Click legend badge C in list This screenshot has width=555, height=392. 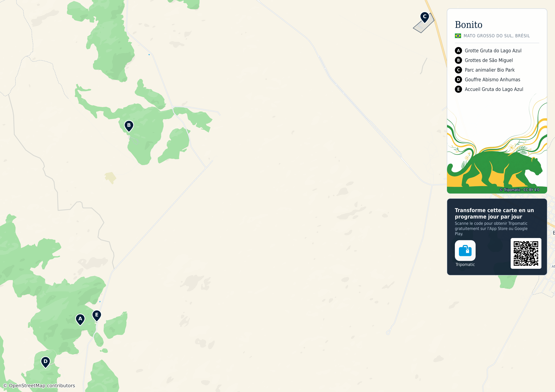click(x=458, y=70)
